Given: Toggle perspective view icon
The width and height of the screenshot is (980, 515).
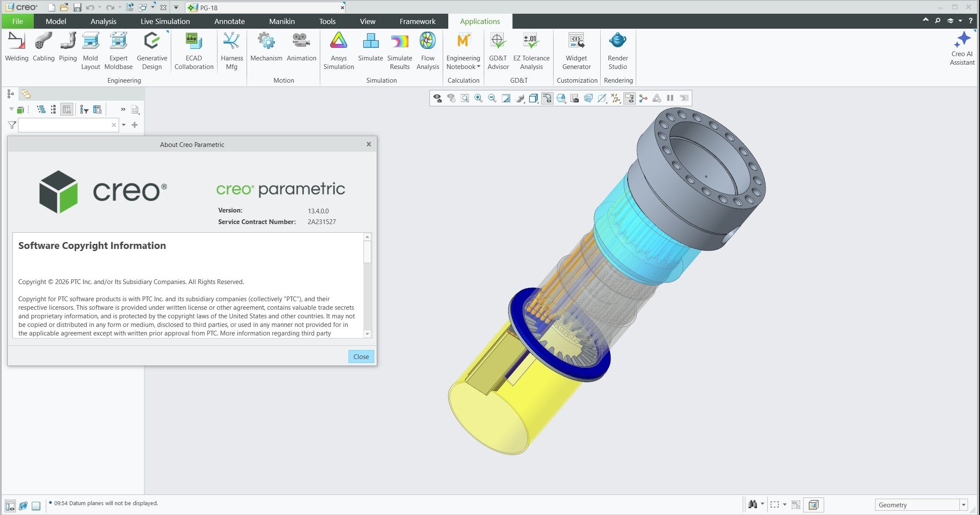Looking at the screenshot, I should point(588,99).
